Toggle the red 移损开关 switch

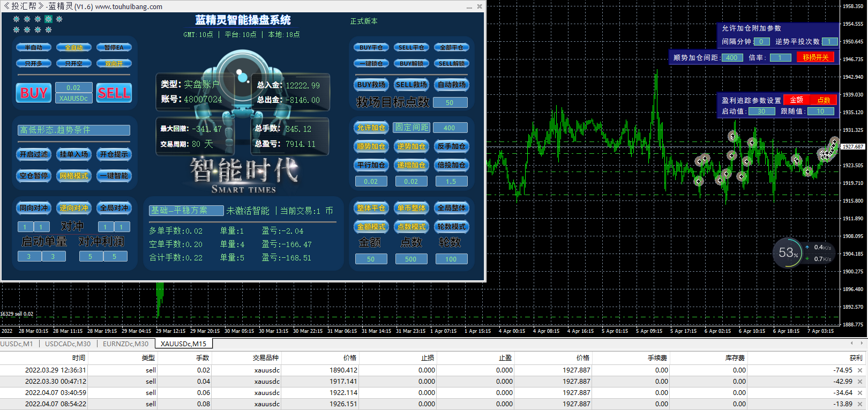click(x=815, y=57)
